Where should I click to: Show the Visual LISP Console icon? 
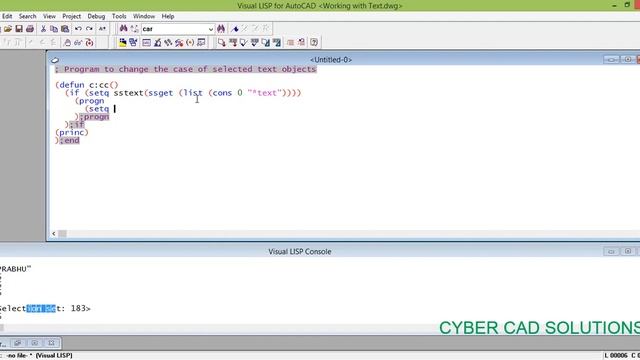147,42
